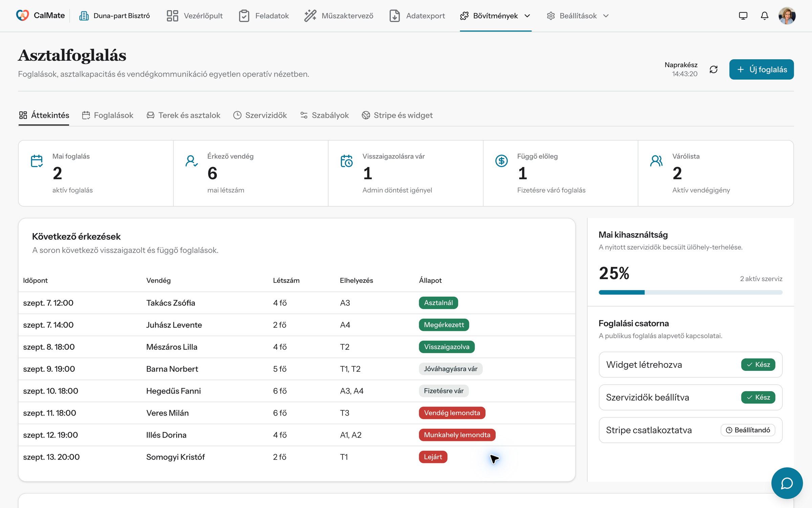Switch to the Szervizidők tab
The image size is (812, 508).
point(260,115)
